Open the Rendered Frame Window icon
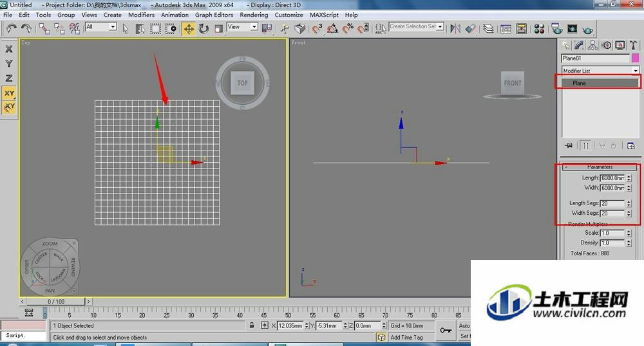644x346 pixels. click(x=572, y=29)
